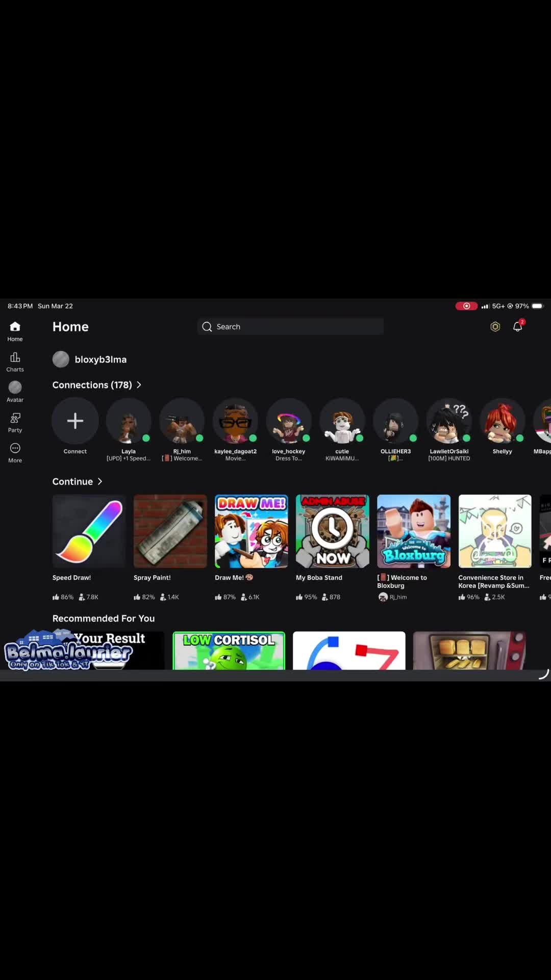Click the search magnifier icon

207,327
